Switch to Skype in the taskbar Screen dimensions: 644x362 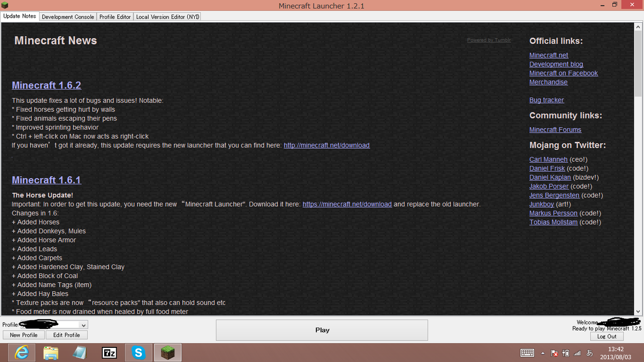[x=138, y=353]
